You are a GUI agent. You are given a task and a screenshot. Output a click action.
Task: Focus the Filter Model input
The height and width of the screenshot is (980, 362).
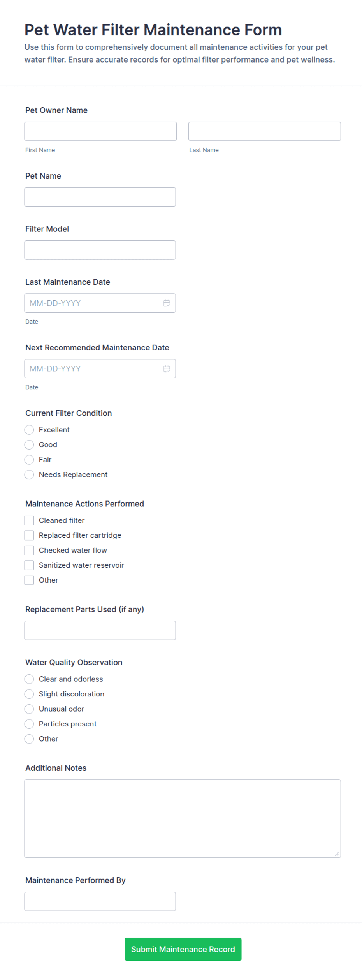click(x=100, y=250)
